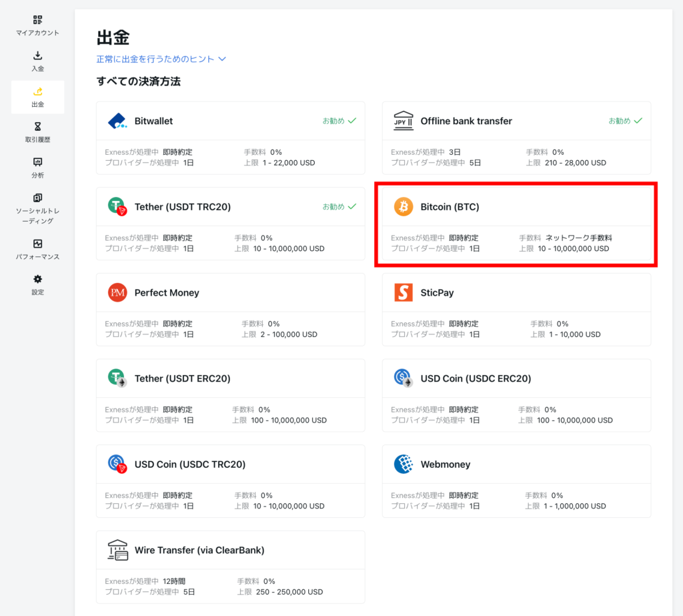Viewport: 683px width, 616px height.
Task: Choose Tether (USDT ERC20) withdrawal method
Action: coord(230,395)
